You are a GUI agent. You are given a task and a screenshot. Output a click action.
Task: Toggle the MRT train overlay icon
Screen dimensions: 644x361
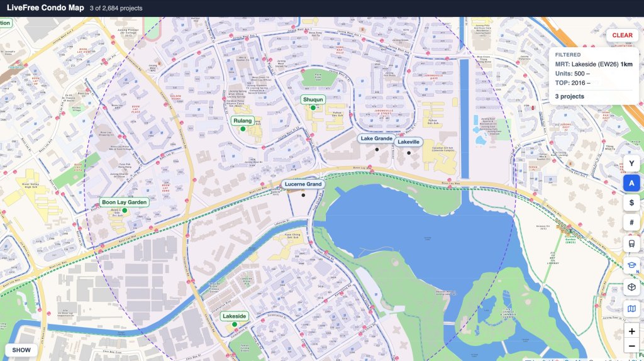tap(631, 244)
